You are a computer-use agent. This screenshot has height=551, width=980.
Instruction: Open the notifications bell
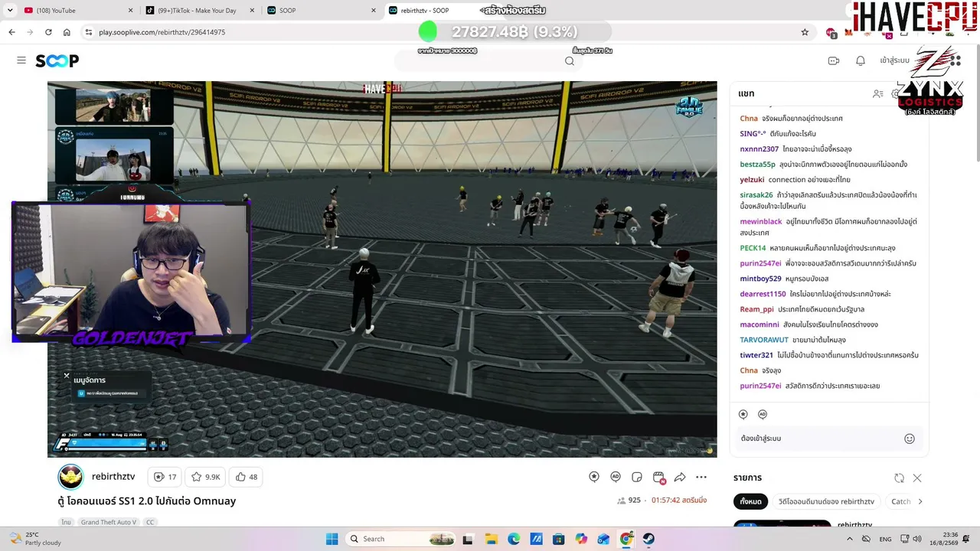click(861, 60)
